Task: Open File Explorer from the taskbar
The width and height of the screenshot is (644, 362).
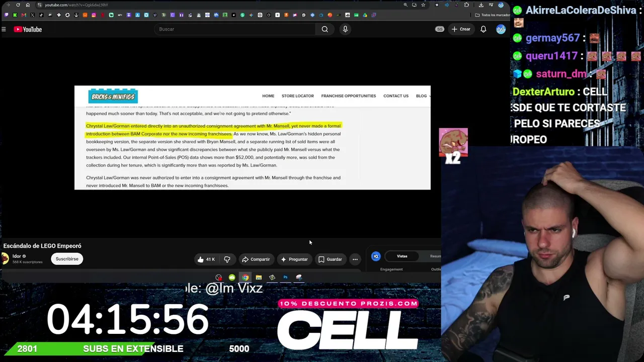Action: click(x=259, y=278)
